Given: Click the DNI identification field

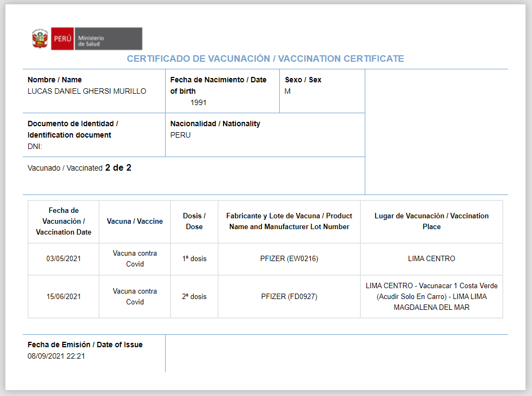Looking at the screenshot, I should pyautogui.click(x=35, y=146).
